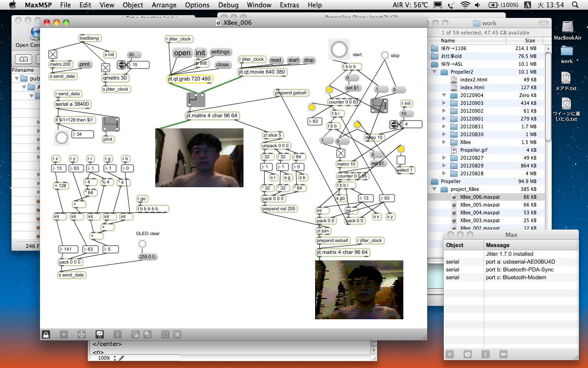This screenshot has width=588, height=368.
Task: Toggle the checkbox above metro 10
Action: tap(340, 153)
